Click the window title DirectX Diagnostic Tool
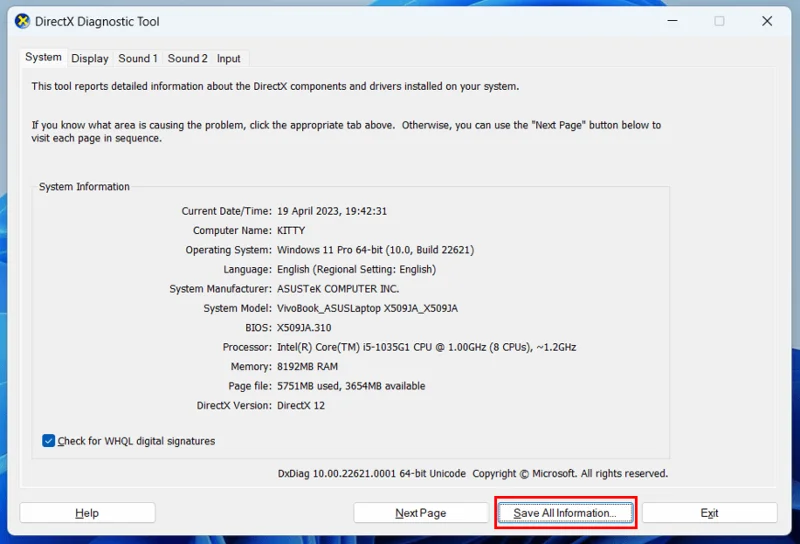The width and height of the screenshot is (800, 544). [x=97, y=21]
